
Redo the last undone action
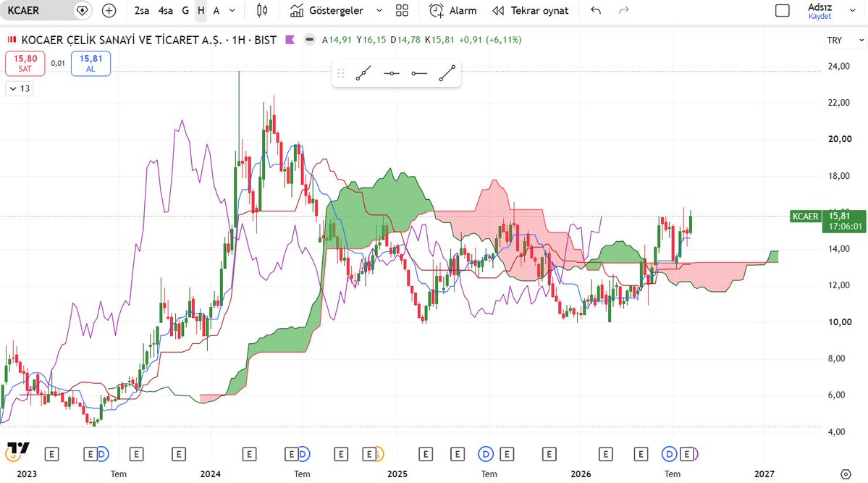click(x=624, y=11)
